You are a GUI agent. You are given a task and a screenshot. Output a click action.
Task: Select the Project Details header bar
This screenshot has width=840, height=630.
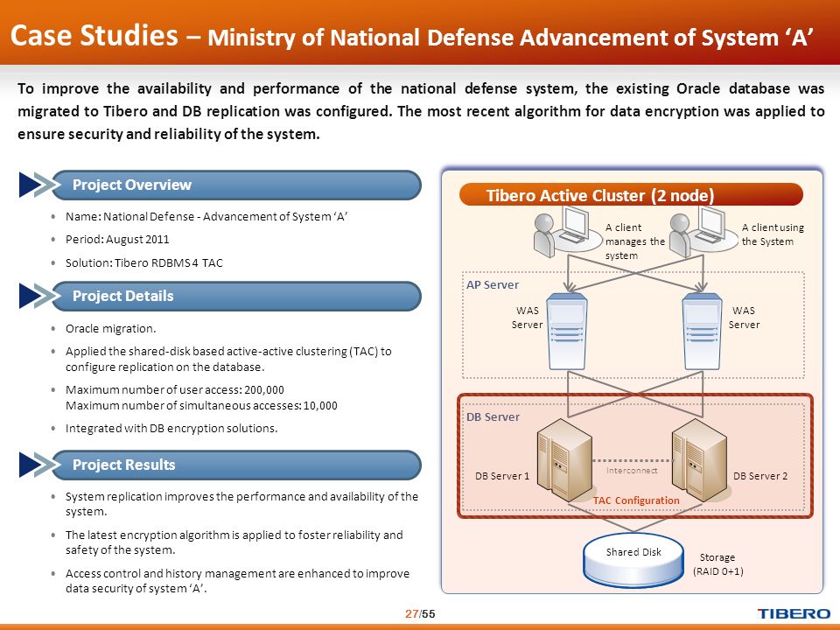tap(237, 297)
